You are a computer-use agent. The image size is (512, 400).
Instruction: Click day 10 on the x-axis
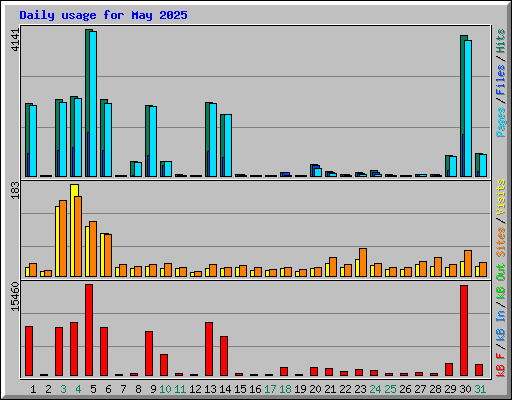click(165, 389)
